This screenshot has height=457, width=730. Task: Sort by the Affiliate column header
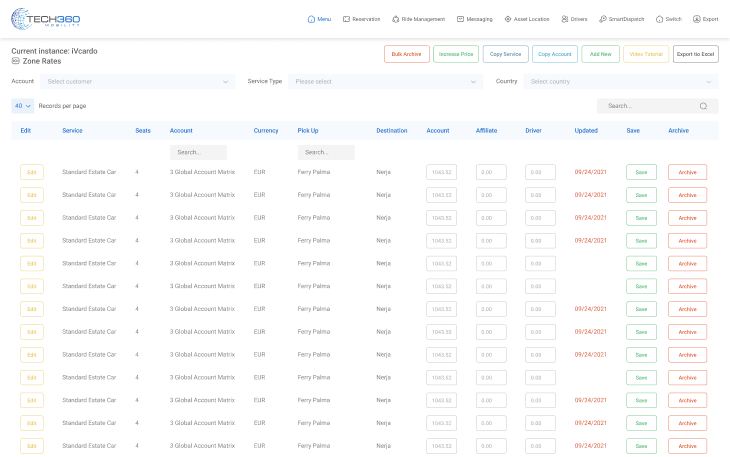click(487, 131)
